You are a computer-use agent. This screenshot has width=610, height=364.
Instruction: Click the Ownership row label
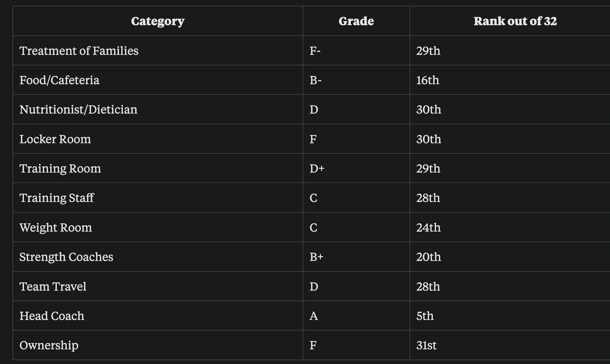tap(49, 345)
